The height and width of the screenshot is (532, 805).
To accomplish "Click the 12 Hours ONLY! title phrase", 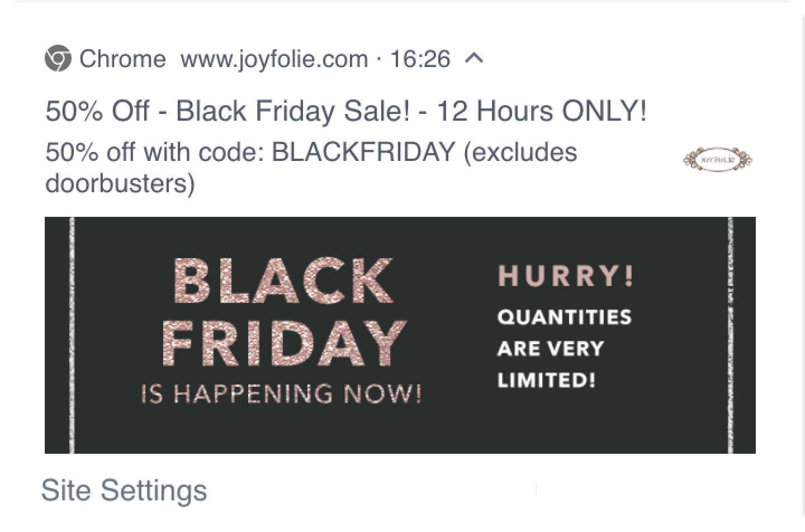I will tap(541, 111).
